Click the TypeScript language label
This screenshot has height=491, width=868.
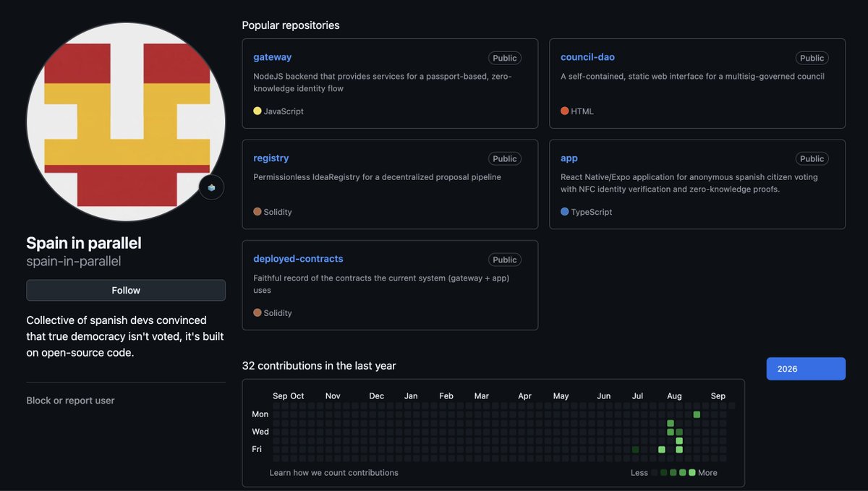click(x=592, y=212)
